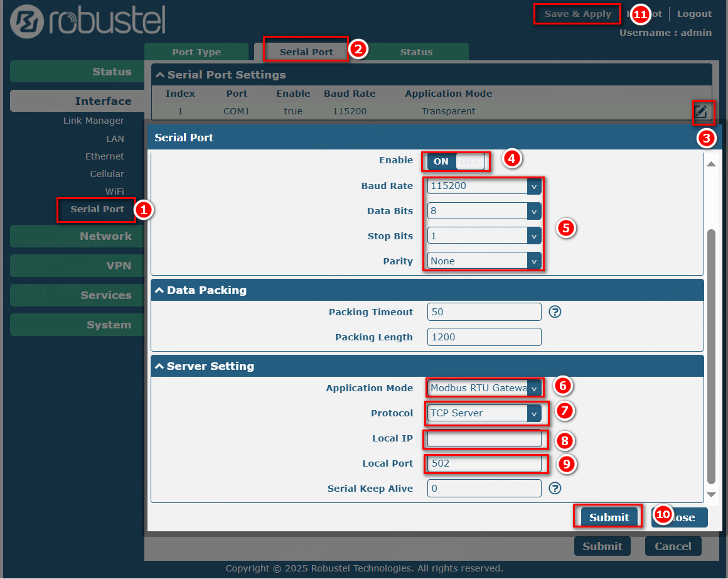Viewport: 728px width, 579px height.
Task: Toggle the Enable ON/OFF switch
Action: (x=456, y=161)
